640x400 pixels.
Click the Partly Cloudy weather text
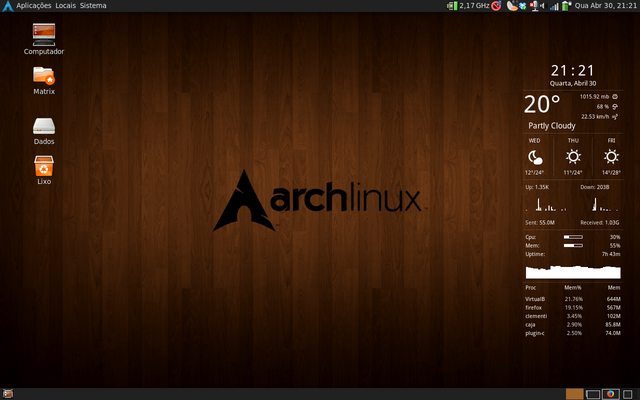552,126
